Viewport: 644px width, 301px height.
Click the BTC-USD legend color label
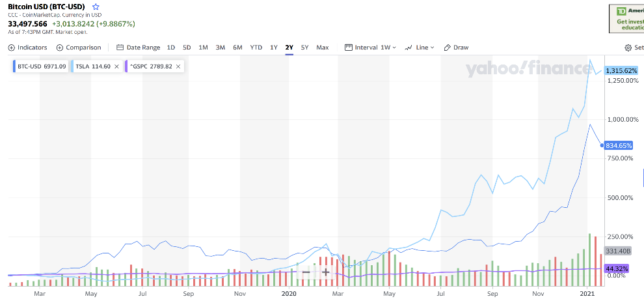point(41,66)
